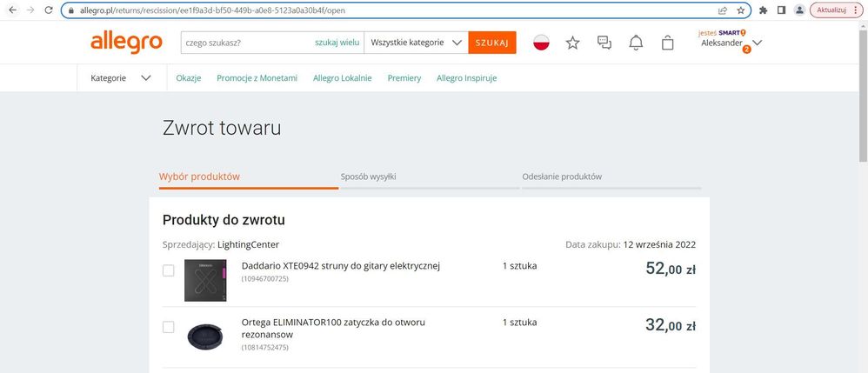Toggle the browser side panel icon
Viewport: 868px width, 373px height.
coord(781,10)
